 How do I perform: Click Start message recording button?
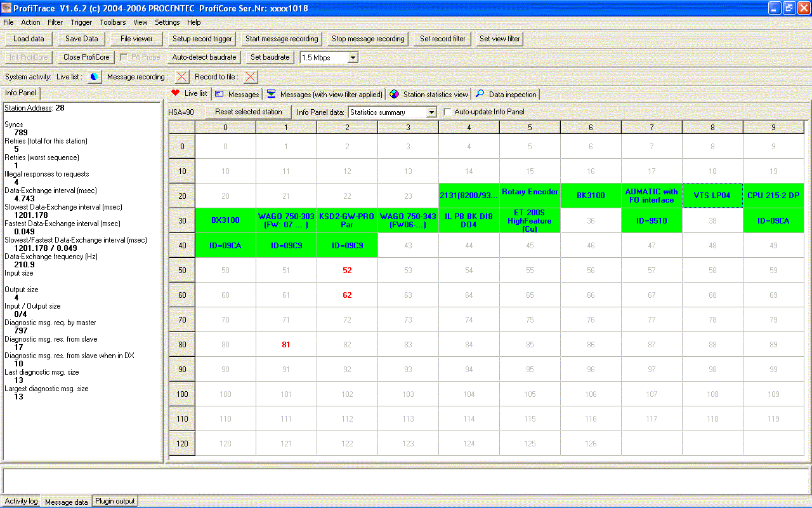(x=282, y=39)
